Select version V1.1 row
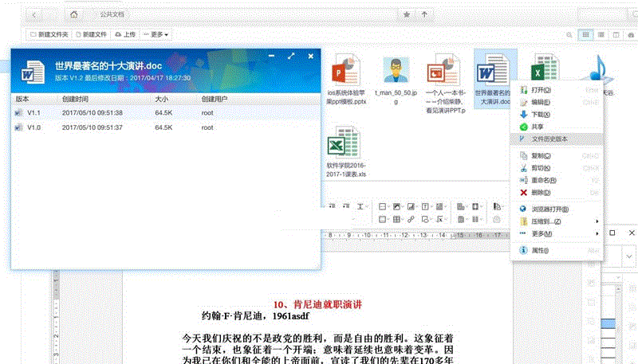The image size is (638, 364). (x=159, y=113)
